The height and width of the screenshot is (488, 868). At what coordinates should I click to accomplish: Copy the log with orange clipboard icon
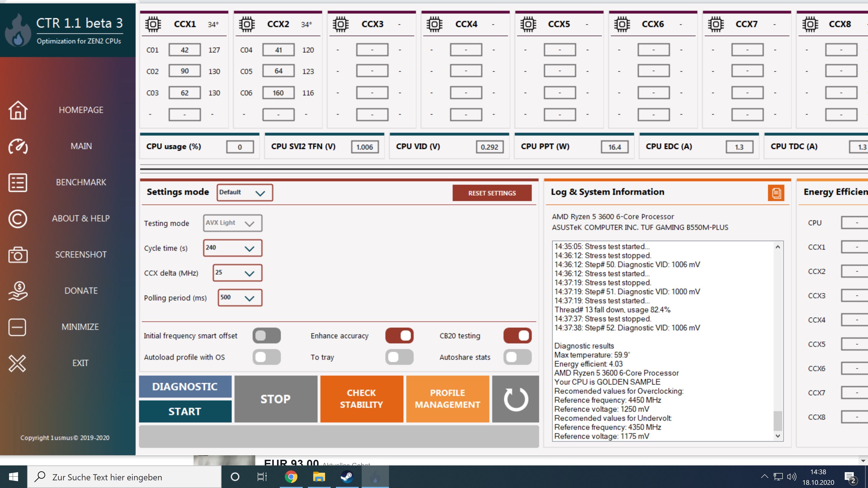pyautogui.click(x=776, y=193)
